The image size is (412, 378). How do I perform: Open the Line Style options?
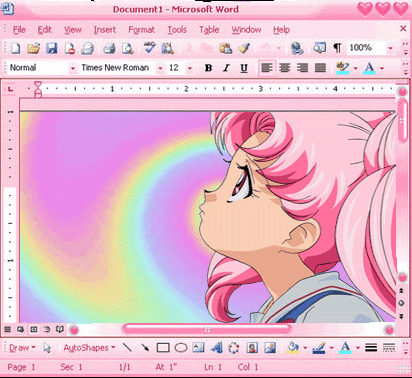click(371, 348)
